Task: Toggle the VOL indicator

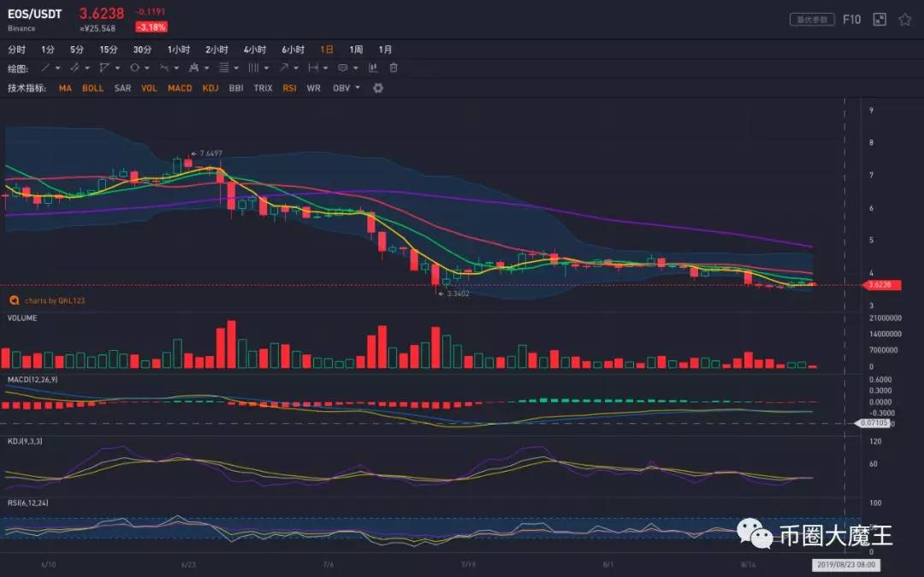Action: point(149,88)
